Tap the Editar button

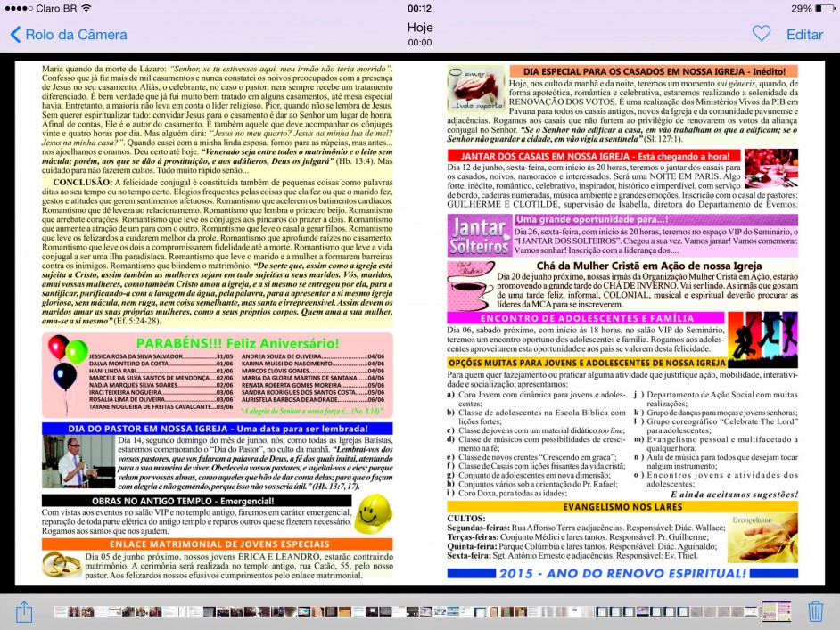tap(804, 35)
